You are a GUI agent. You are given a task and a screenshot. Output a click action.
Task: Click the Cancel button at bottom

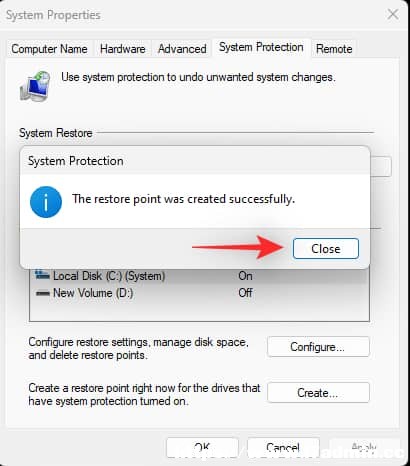[x=283, y=447]
